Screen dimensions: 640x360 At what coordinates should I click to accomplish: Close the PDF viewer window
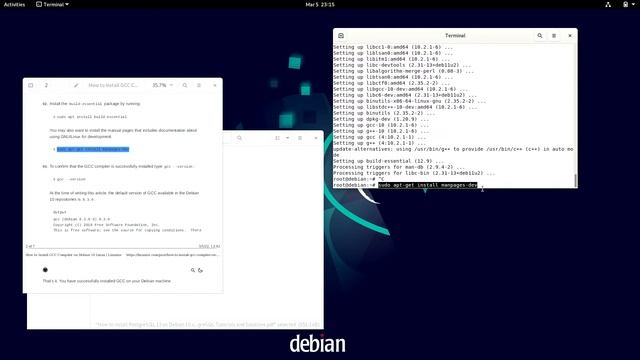tap(215, 85)
